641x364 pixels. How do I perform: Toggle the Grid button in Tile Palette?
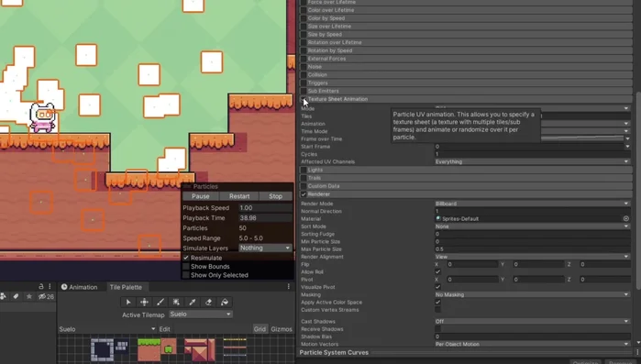tap(260, 329)
